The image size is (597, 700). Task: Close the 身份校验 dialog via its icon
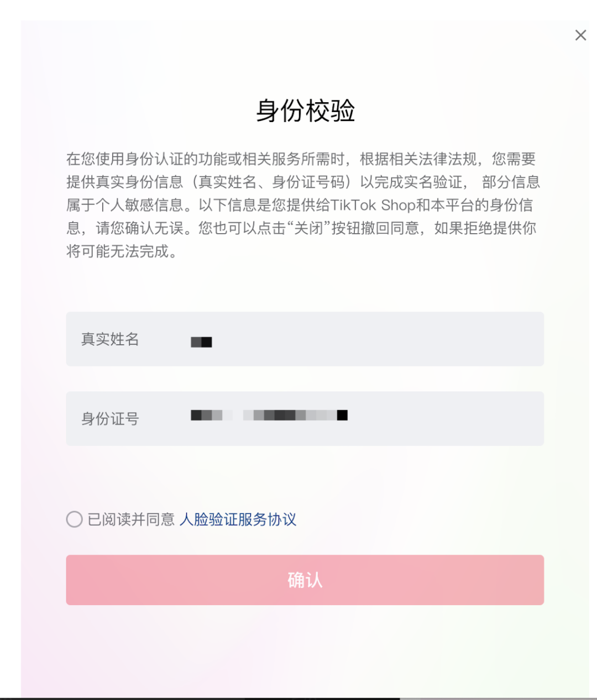pos(580,35)
